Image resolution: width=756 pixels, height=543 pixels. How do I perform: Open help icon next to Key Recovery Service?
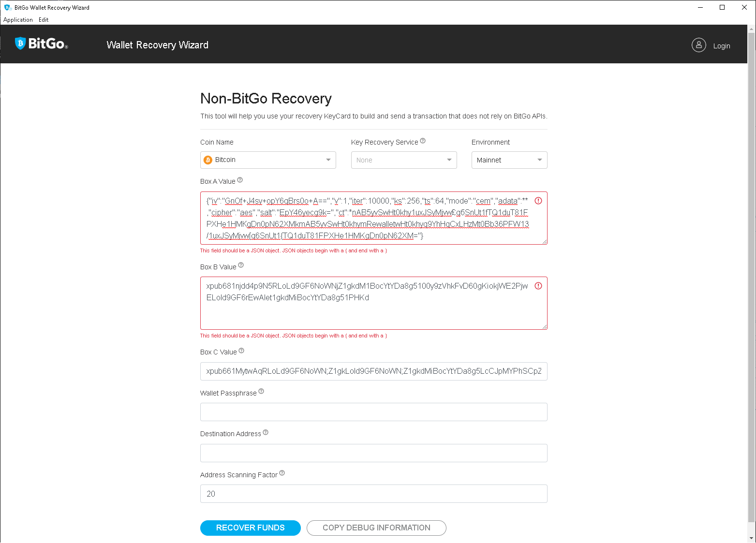pos(423,141)
